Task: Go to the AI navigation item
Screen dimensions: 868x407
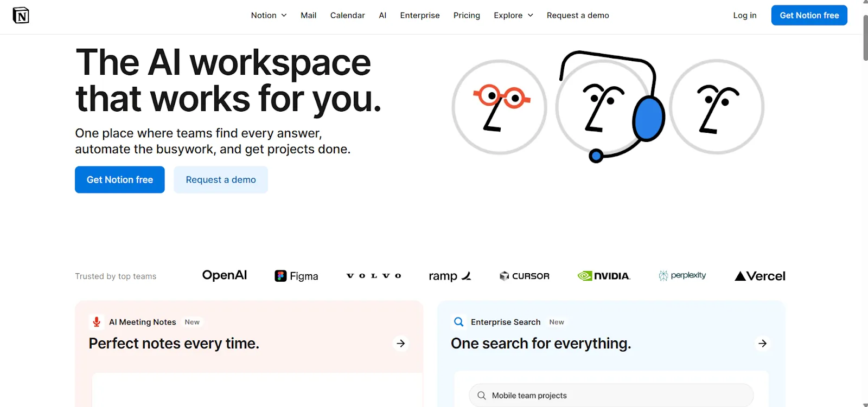Action: [x=382, y=15]
